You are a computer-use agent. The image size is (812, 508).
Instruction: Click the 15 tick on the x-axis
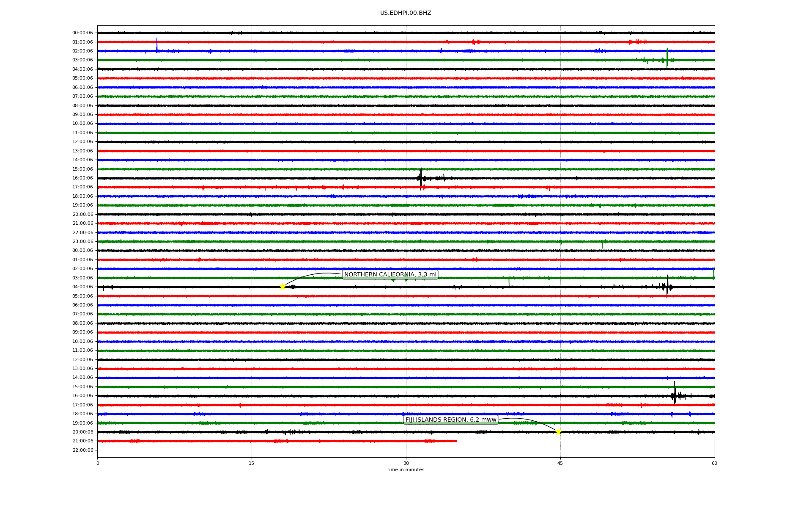[x=252, y=463]
